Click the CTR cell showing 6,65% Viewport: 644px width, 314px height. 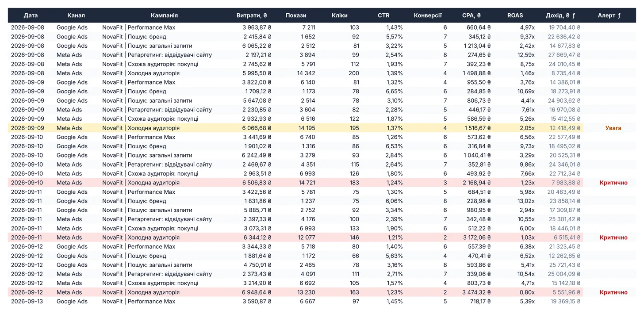pos(394,92)
